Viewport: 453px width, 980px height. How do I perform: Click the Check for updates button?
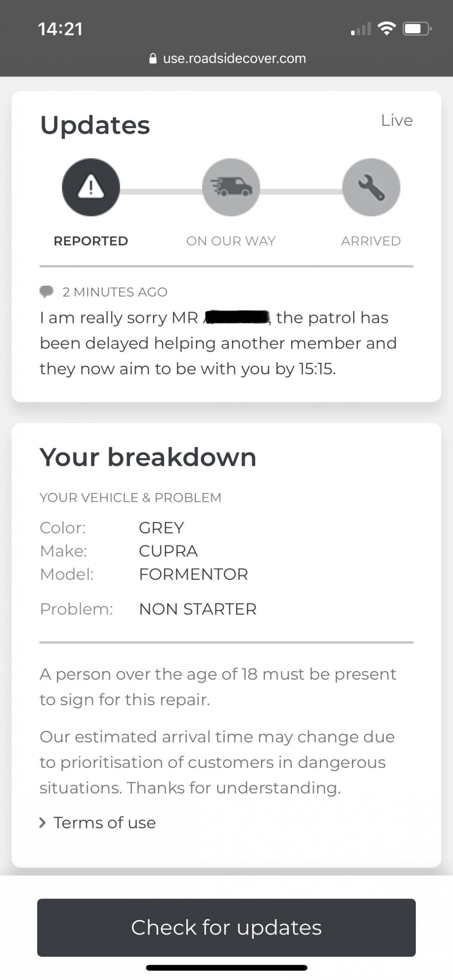226,927
